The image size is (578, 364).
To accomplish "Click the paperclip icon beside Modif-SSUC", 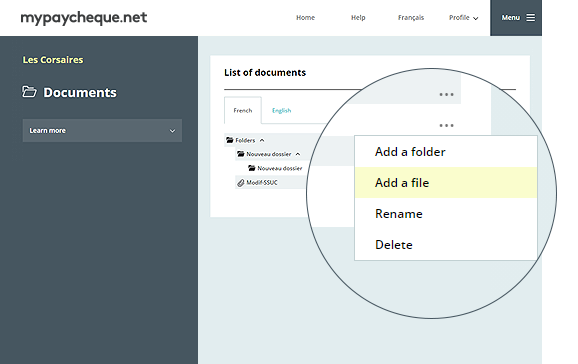I will pos(241,183).
